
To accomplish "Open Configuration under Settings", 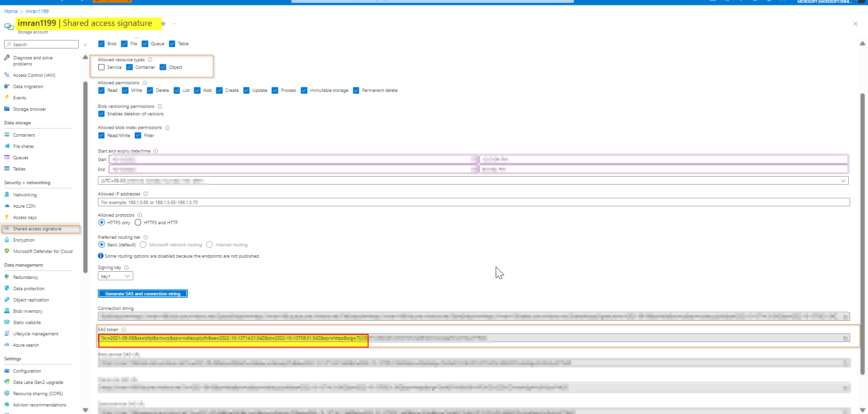I will tap(27, 371).
